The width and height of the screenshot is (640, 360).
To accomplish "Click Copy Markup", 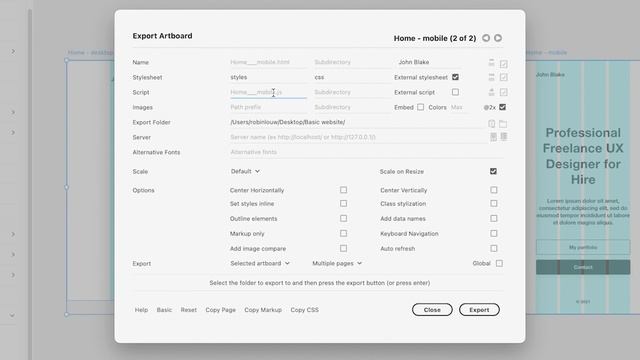I will 263,310.
